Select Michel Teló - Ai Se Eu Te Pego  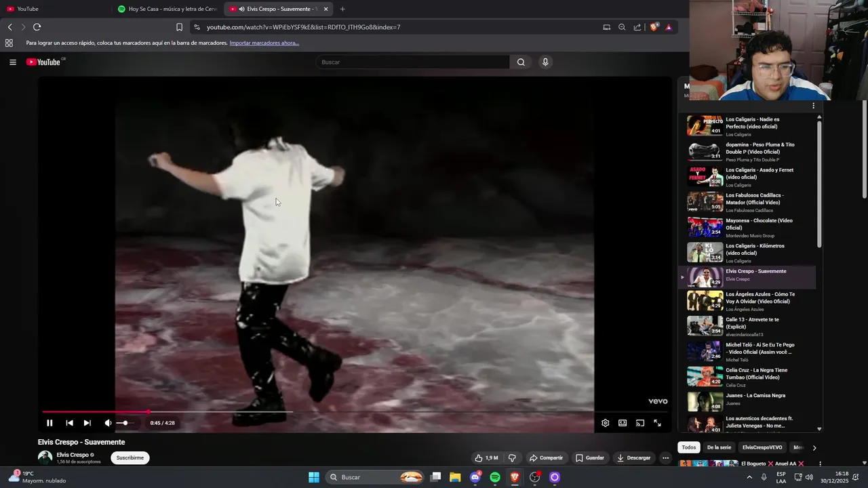pos(748,351)
